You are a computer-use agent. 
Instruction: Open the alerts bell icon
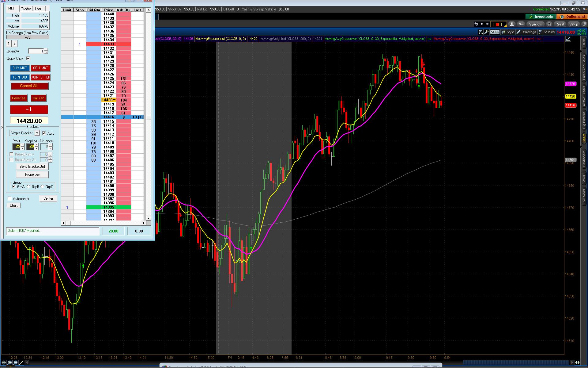pos(512,24)
